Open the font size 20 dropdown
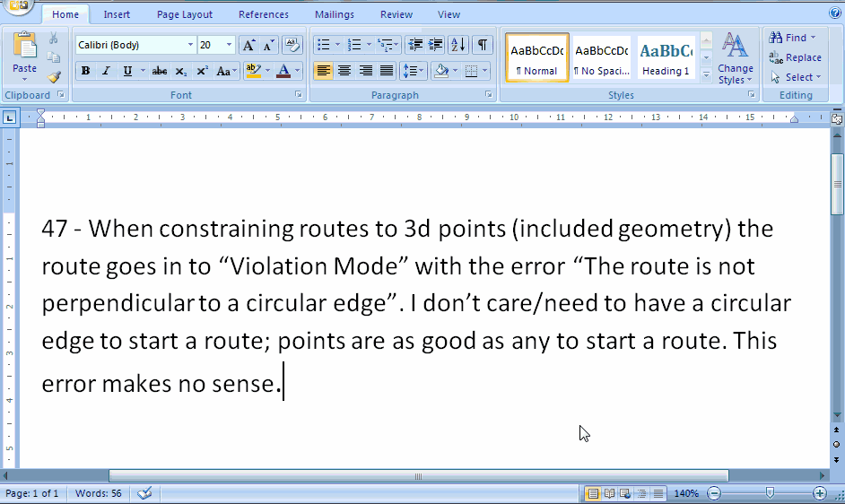The height and width of the screenshot is (504, 845). click(x=229, y=45)
